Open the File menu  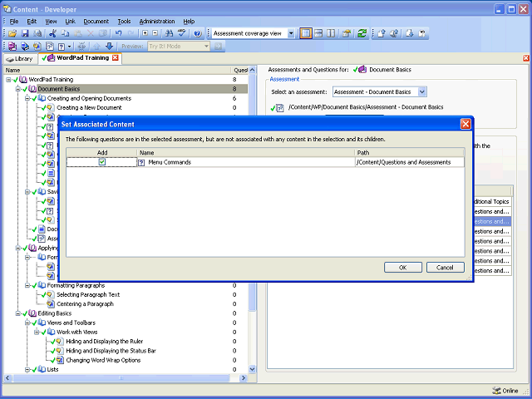tap(14, 21)
